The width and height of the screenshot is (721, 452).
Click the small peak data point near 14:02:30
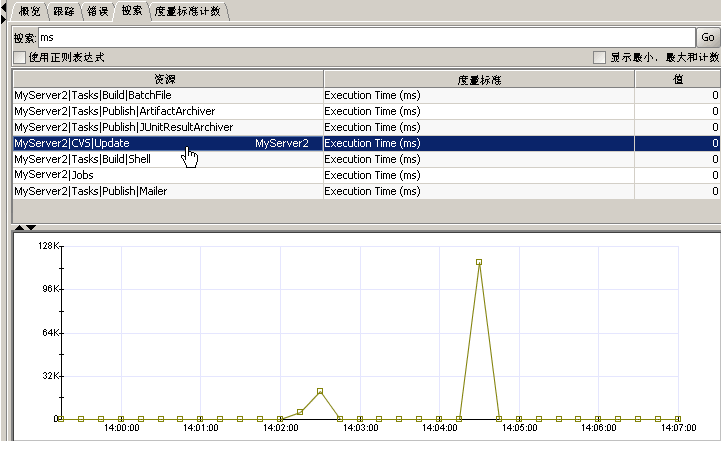tap(320, 391)
